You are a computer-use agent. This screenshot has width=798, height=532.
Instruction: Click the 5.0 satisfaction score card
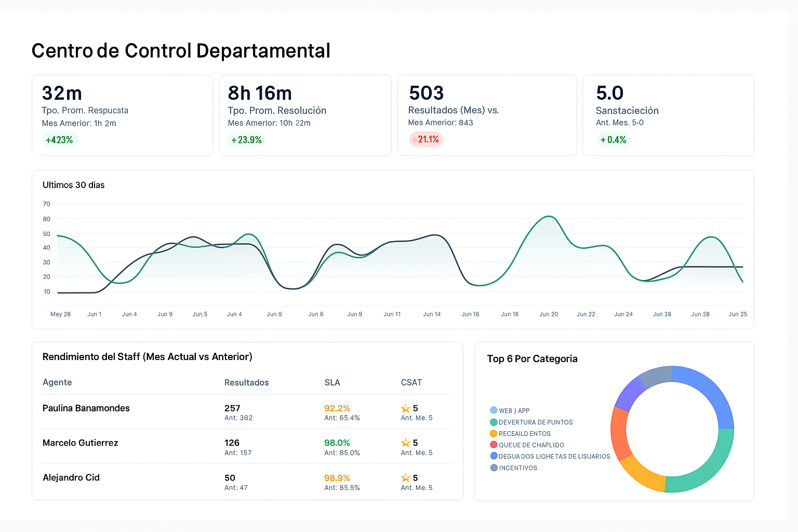(668, 115)
